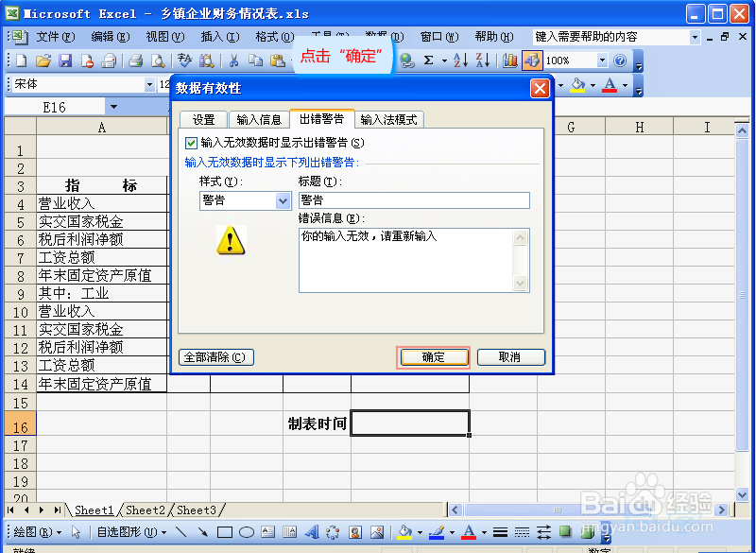
Task: Click the 全部清除 button
Action: click(216, 356)
